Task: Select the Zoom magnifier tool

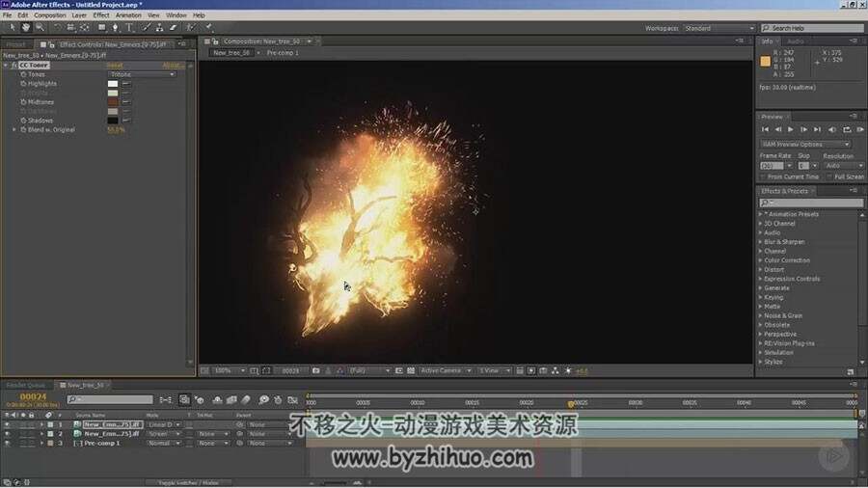Action: click(40, 27)
